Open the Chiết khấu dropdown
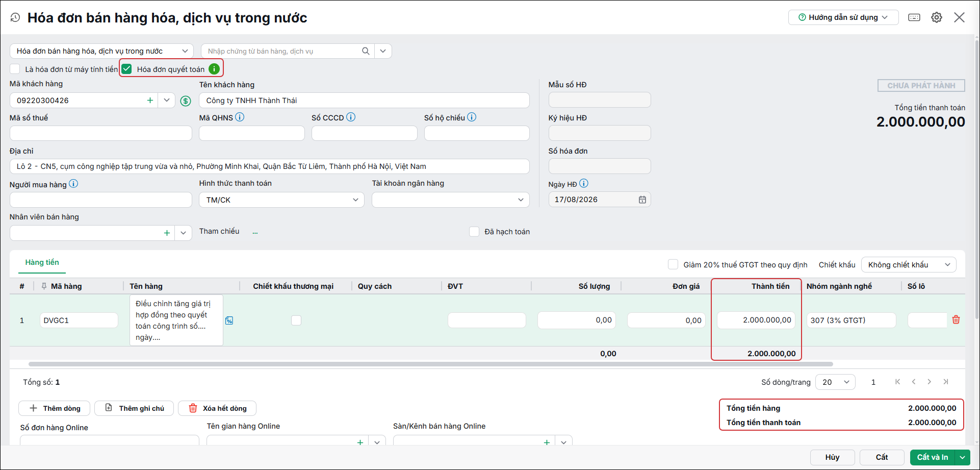980x470 pixels. [x=909, y=265]
